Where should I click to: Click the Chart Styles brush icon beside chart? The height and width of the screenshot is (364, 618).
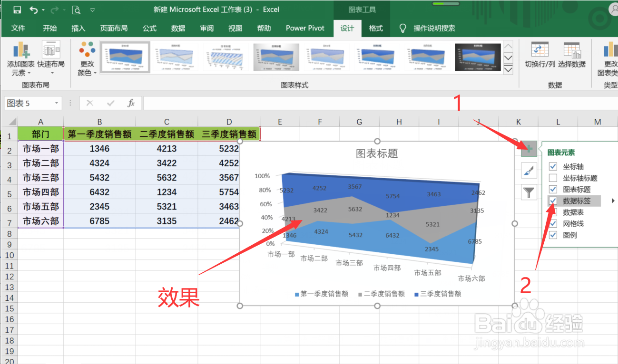pos(528,171)
